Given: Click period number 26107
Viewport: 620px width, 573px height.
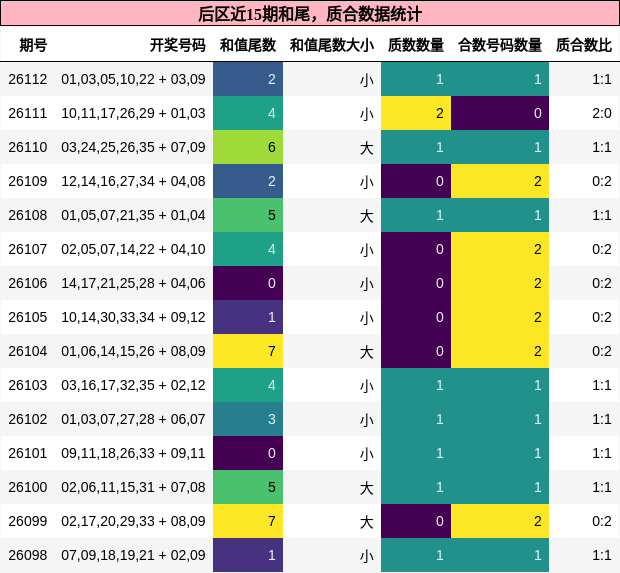Looking at the screenshot, I should [x=28, y=249].
